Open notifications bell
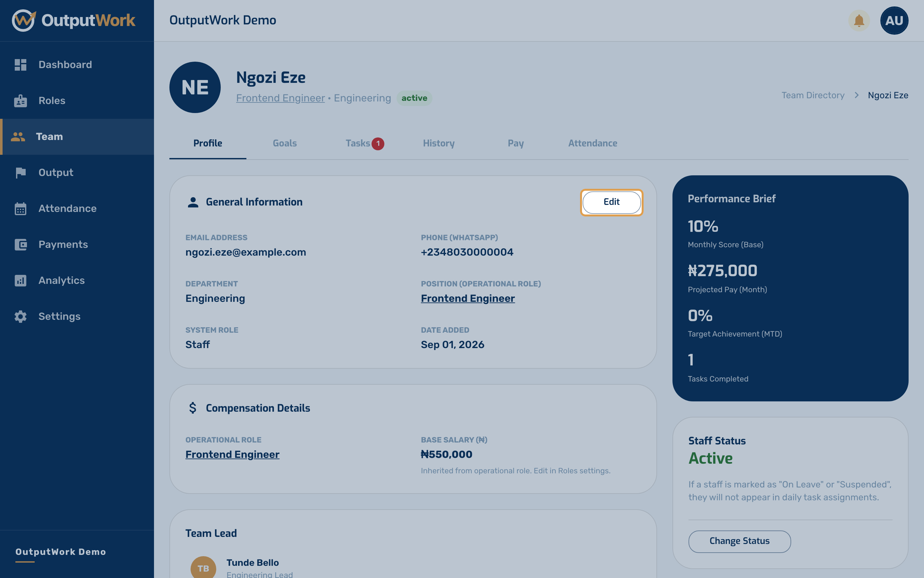This screenshot has width=924, height=578. (859, 20)
